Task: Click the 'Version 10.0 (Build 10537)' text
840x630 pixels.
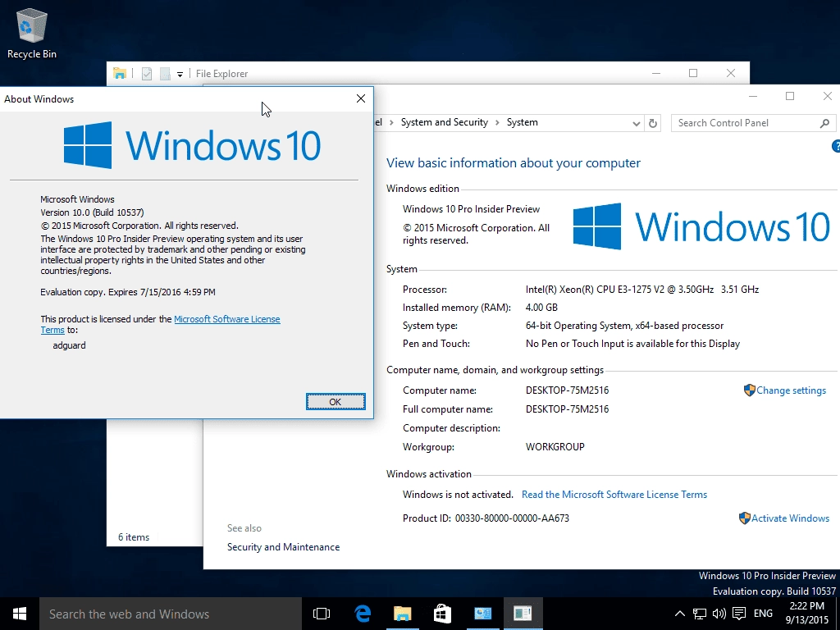Action: 92,212
